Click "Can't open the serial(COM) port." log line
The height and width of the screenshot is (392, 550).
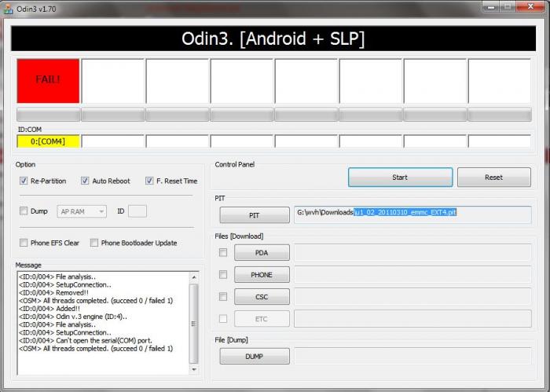click(x=86, y=340)
